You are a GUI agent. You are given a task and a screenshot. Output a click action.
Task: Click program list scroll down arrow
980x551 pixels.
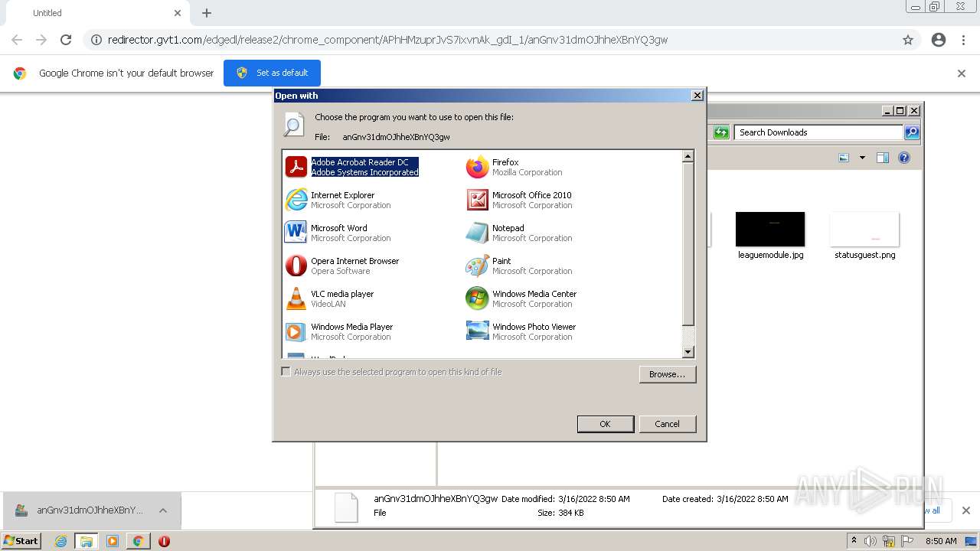coord(688,352)
